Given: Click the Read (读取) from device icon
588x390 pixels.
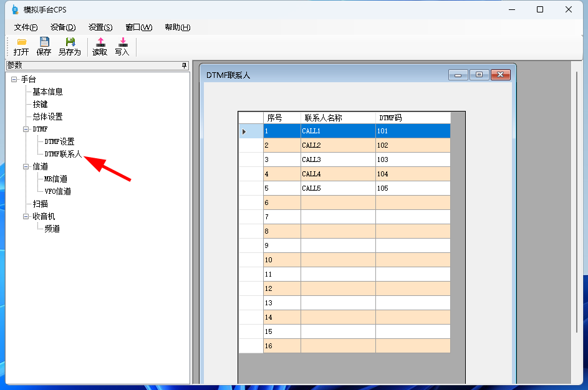Looking at the screenshot, I should 100,42.
